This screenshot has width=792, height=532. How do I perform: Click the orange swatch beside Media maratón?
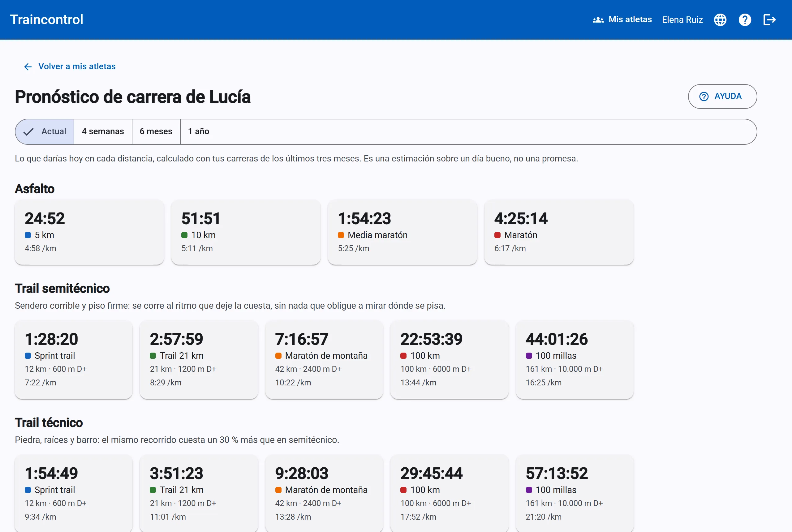point(341,235)
